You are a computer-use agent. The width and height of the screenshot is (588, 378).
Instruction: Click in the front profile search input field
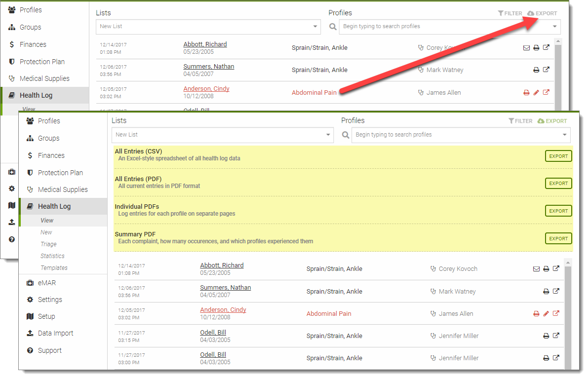(x=454, y=135)
